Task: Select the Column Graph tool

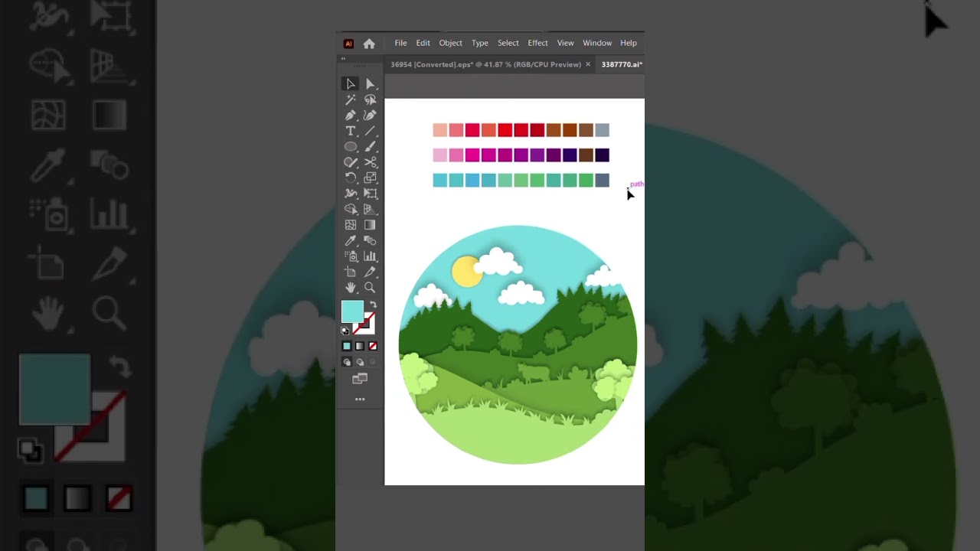Action: (x=371, y=256)
